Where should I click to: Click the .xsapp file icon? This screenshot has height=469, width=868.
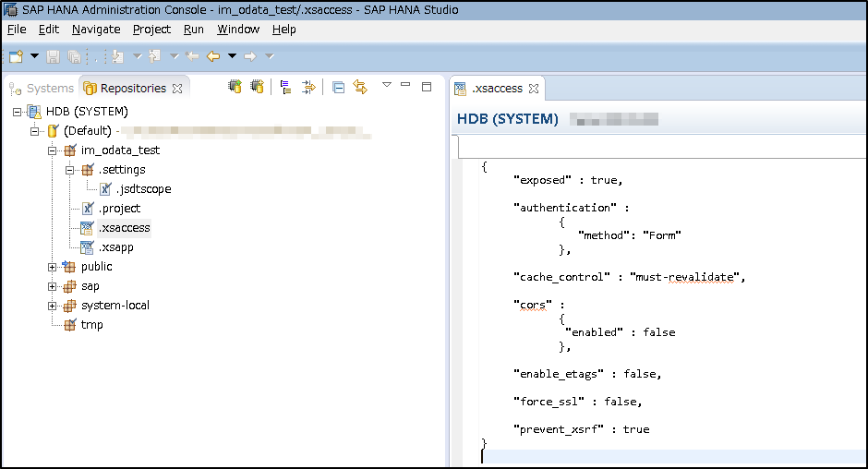pyautogui.click(x=87, y=247)
